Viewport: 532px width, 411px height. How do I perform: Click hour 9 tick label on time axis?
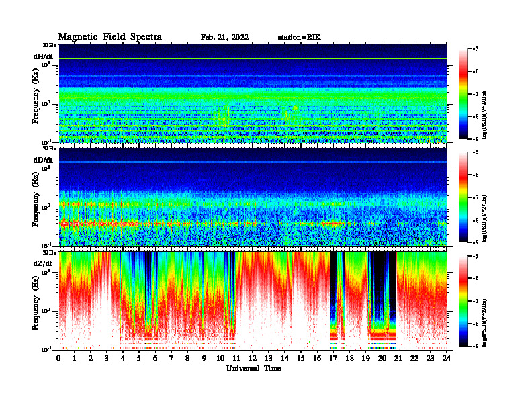point(204,359)
